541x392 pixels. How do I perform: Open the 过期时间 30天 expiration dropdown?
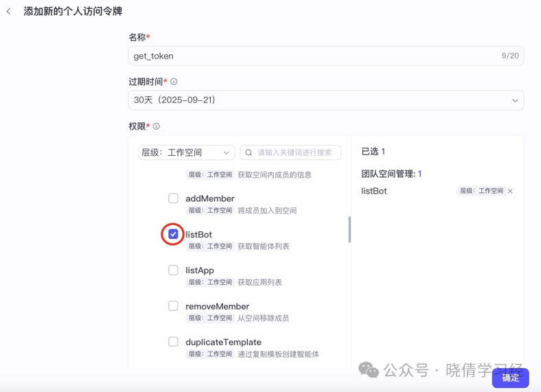[x=326, y=100]
